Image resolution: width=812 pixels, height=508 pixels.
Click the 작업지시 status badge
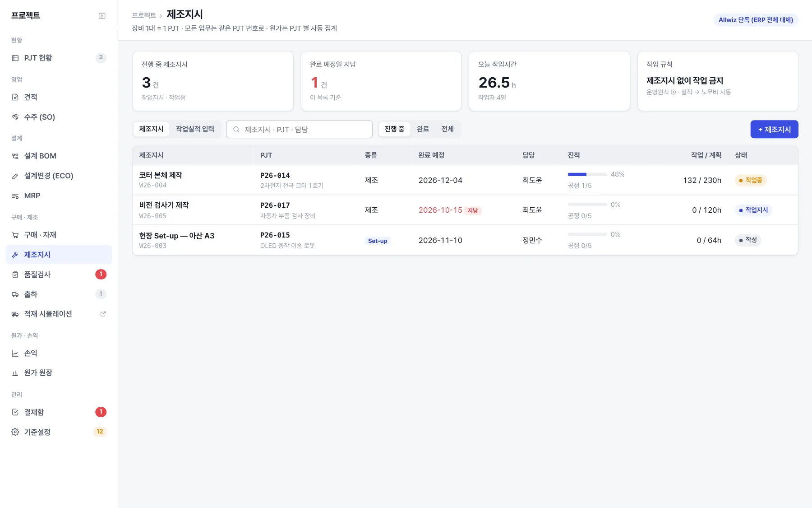[753, 210]
